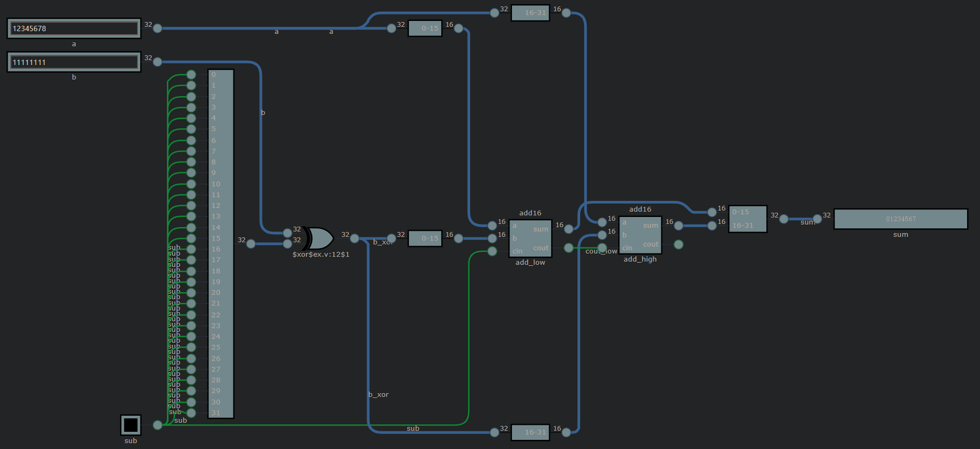Click the add_high label under the adder

(640, 259)
